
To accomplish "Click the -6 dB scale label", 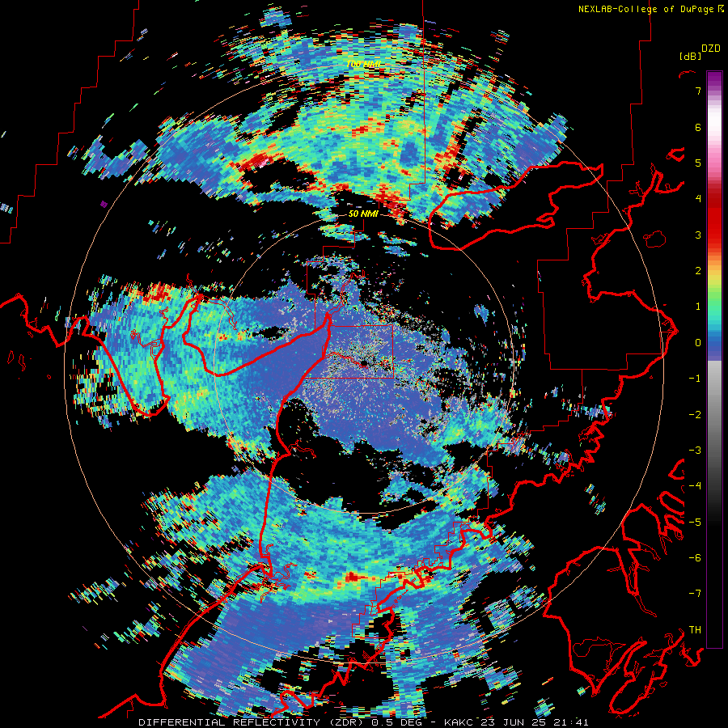I will click(x=695, y=558).
